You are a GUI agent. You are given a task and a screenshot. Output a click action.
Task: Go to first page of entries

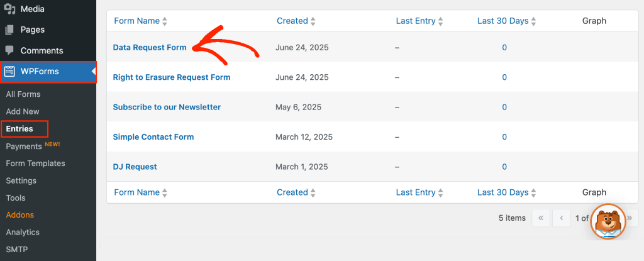[540, 218]
